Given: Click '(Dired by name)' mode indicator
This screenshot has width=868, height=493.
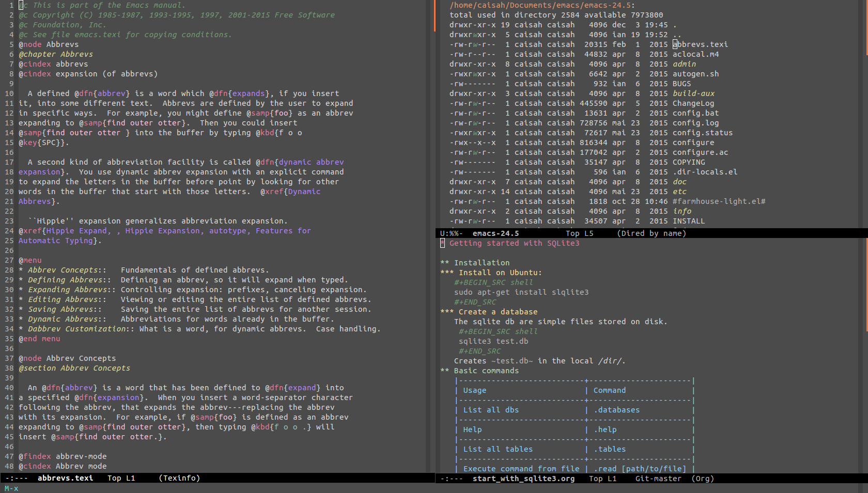Looking at the screenshot, I should pos(652,233).
